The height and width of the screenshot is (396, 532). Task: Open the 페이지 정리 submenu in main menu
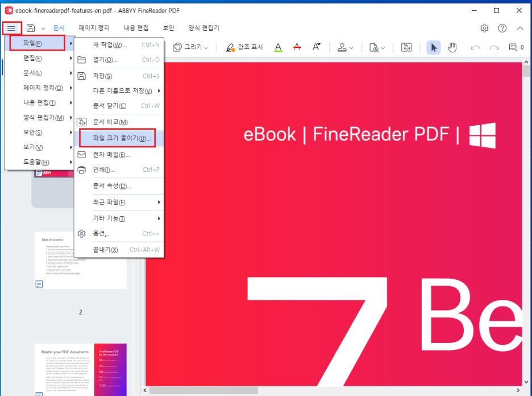39,88
